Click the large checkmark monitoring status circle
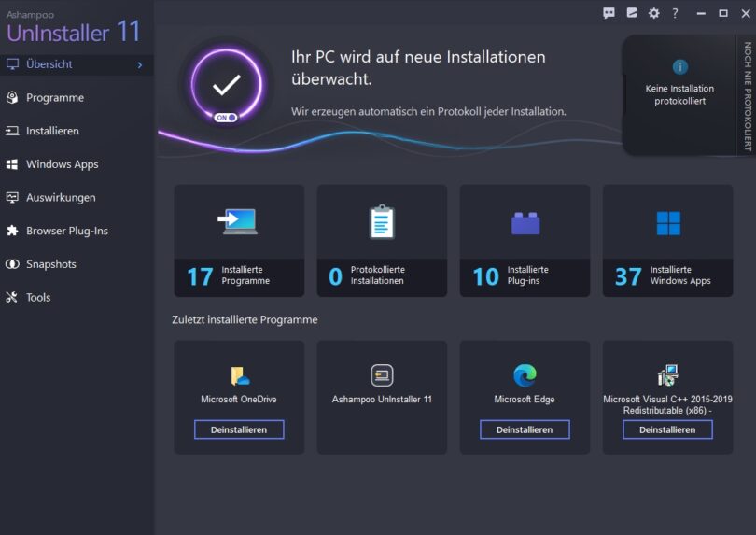Image resolution: width=756 pixels, height=535 pixels. tap(226, 85)
